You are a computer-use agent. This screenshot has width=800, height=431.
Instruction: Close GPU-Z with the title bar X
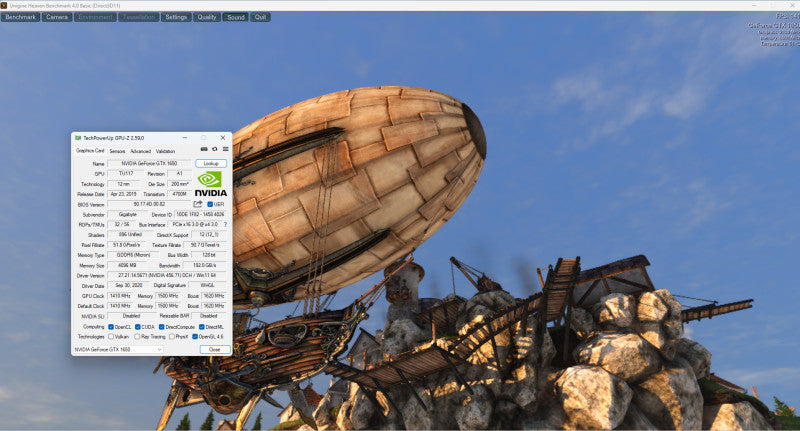click(x=222, y=138)
